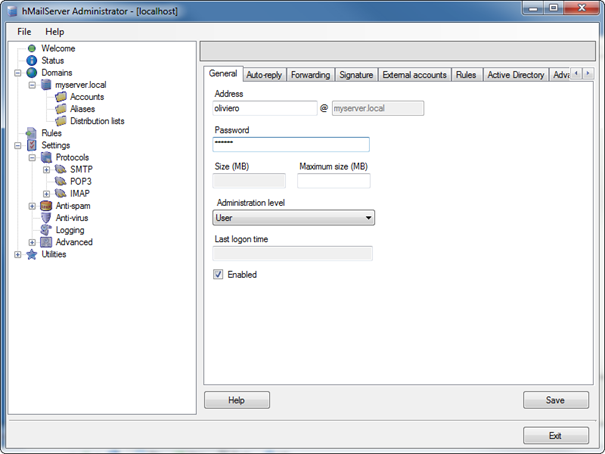Click the Utilities star icon
605x454 pixels.
(32, 254)
